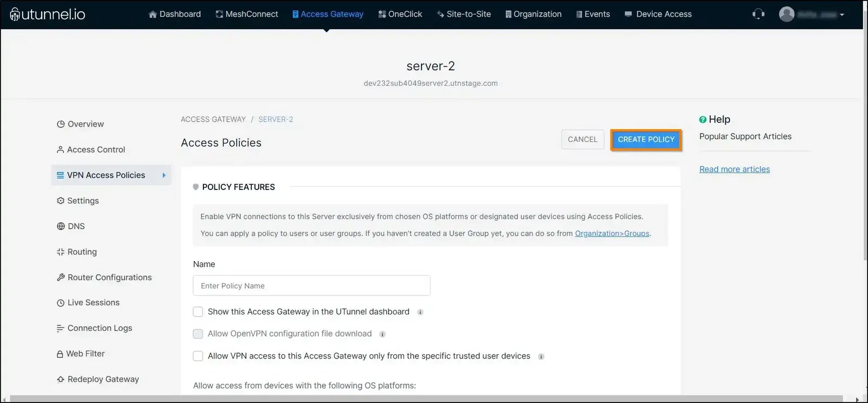Open the Access Gateway menu item

click(x=328, y=14)
